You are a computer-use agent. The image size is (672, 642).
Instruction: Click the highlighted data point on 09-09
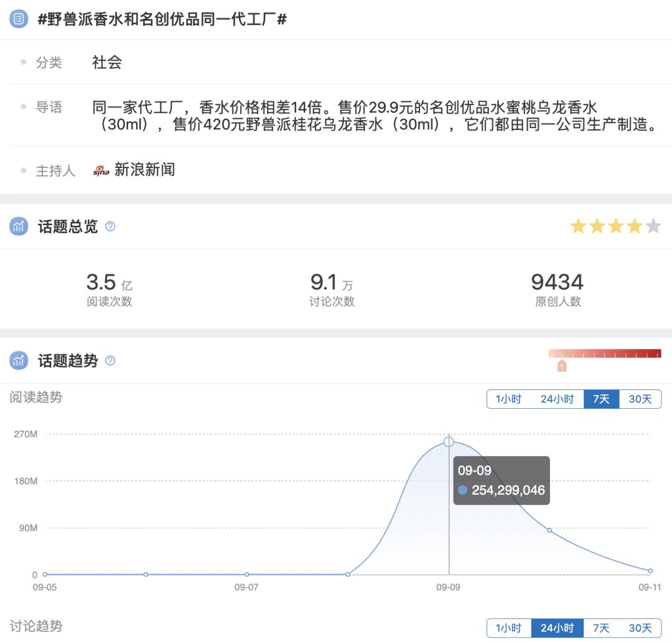(449, 441)
